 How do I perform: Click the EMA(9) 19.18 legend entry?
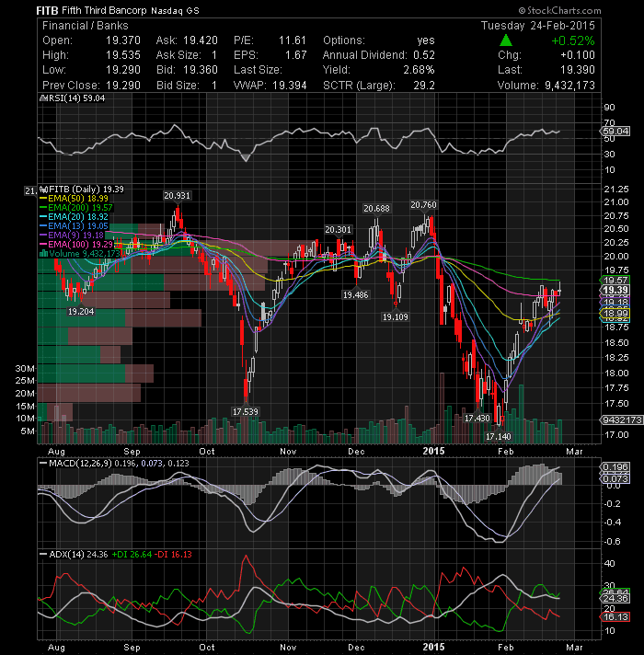tap(75, 236)
